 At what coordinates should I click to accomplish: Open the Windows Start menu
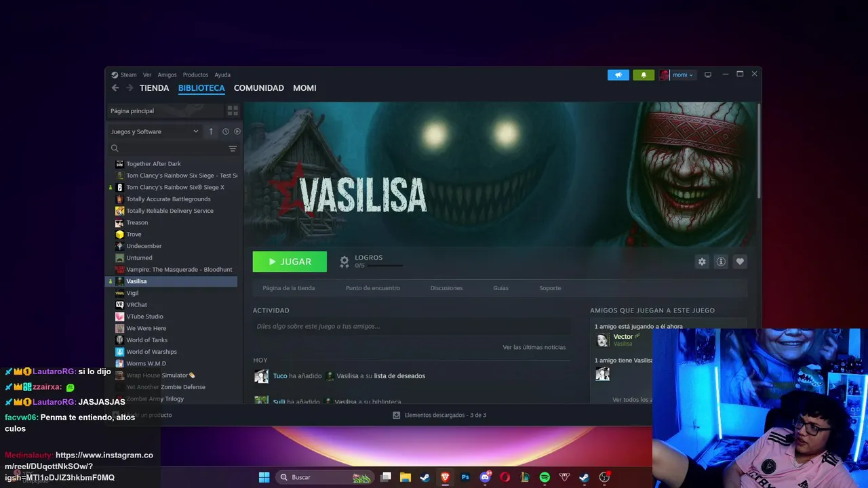pyautogui.click(x=264, y=477)
